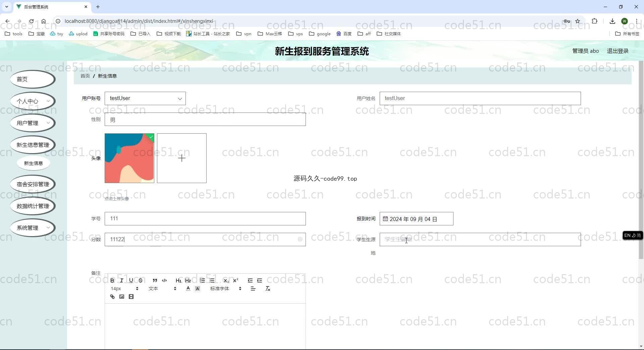Screen dimensions: 644x350
Task: Open the Chrome three-dot menu
Action: (x=636, y=21)
